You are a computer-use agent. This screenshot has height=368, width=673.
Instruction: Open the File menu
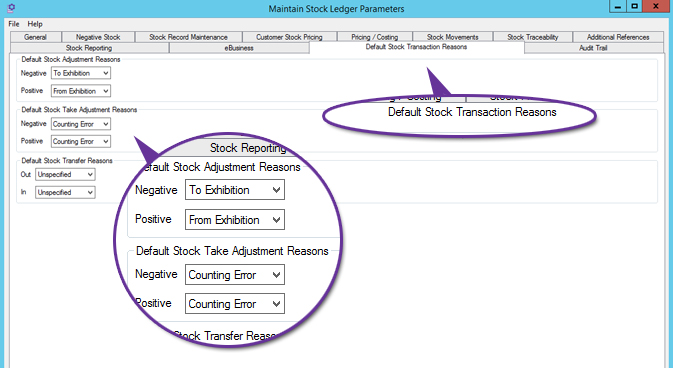14,24
